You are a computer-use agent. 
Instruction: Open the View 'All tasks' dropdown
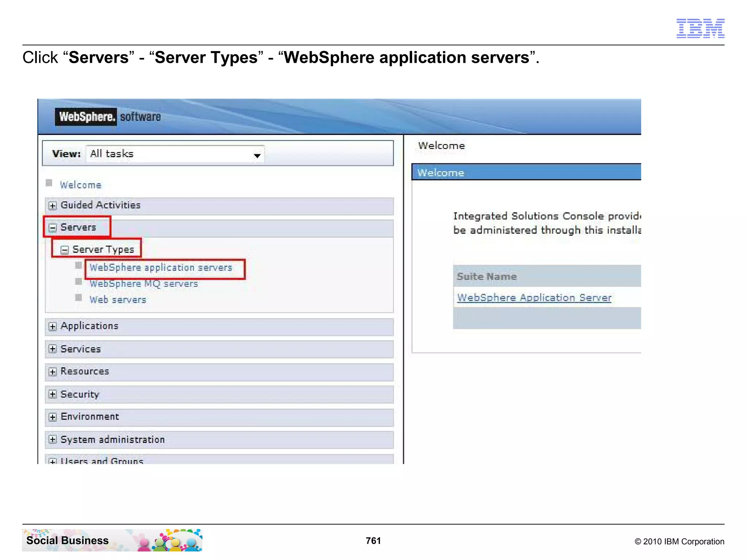pyautogui.click(x=175, y=154)
